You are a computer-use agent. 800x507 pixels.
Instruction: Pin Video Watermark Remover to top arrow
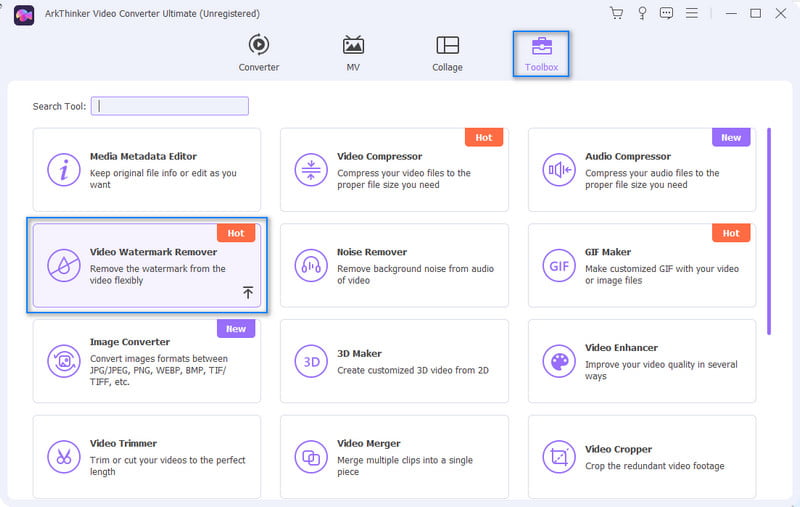coord(248,292)
